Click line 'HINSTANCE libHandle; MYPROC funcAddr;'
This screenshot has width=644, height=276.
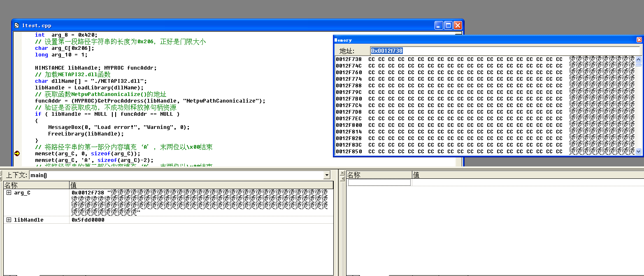coord(96,68)
